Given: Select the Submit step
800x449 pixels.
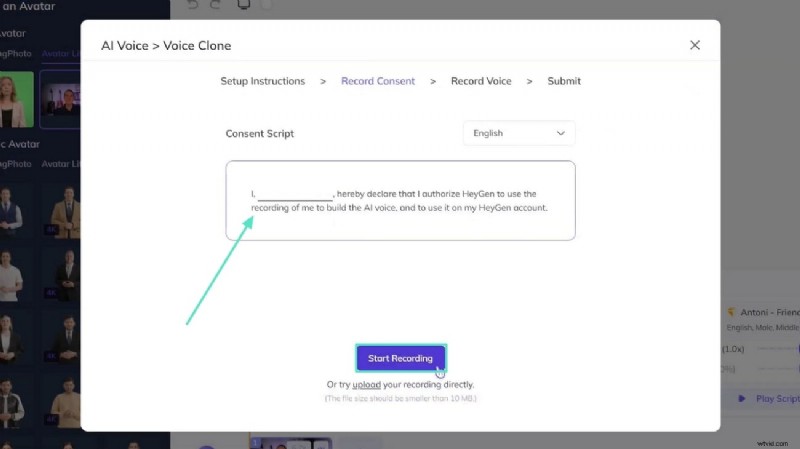Looking at the screenshot, I should pos(564,81).
